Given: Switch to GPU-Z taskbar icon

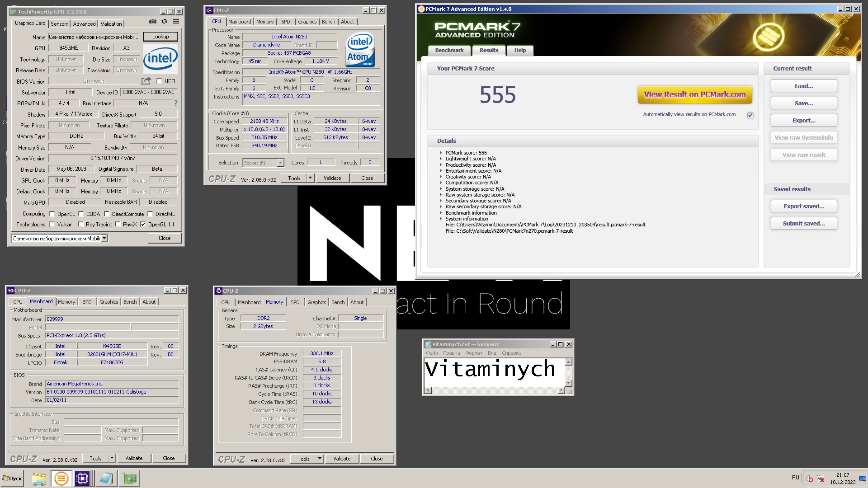Looking at the screenshot, I should coord(130,479).
